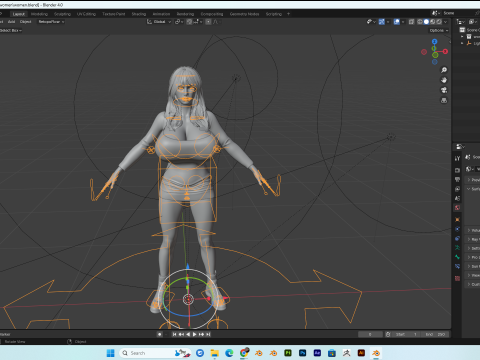This screenshot has width=480, height=360.
Task: Jump to the timeline end frame
Action: pos(208,334)
